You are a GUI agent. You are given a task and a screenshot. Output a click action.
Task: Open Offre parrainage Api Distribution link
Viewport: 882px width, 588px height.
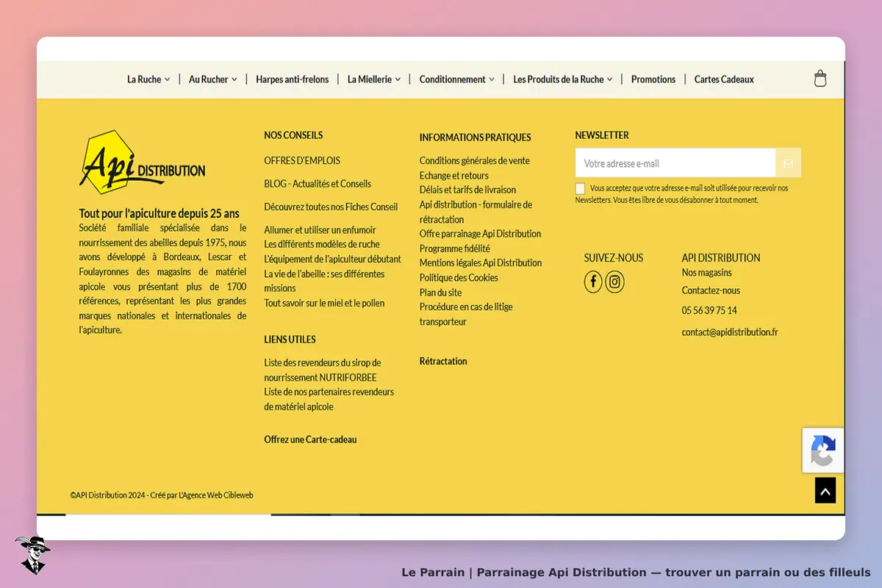480,234
